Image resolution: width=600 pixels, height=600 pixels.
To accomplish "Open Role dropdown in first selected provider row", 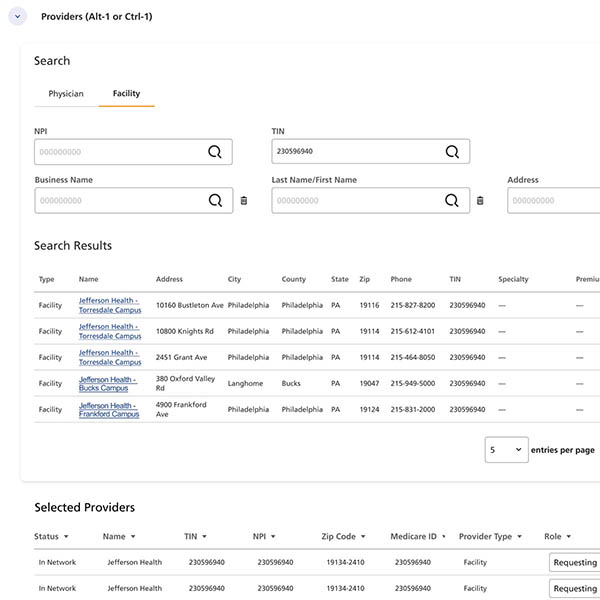I will pyautogui.click(x=575, y=563).
